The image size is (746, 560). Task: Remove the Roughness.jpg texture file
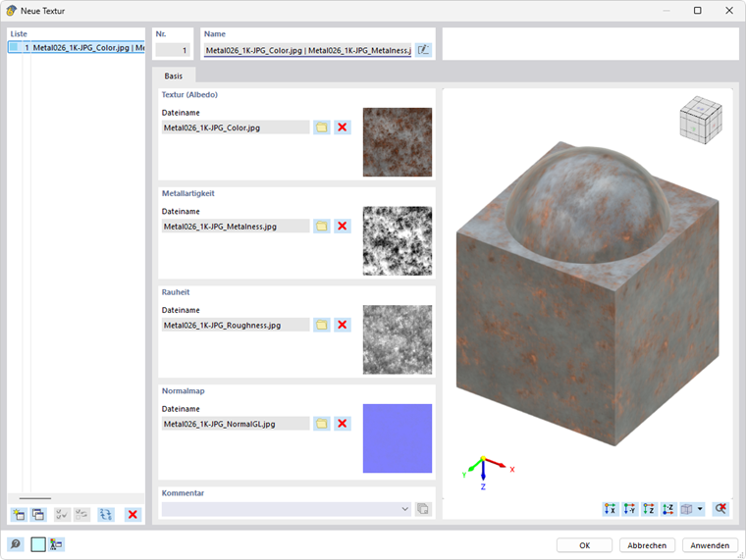pos(342,326)
